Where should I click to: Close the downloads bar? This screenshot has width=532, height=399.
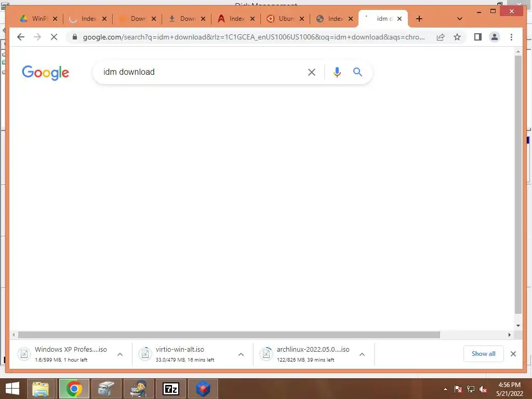pyautogui.click(x=513, y=353)
